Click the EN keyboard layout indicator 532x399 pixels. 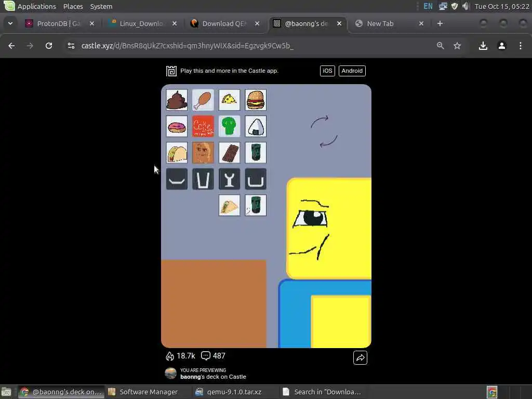coord(428,6)
